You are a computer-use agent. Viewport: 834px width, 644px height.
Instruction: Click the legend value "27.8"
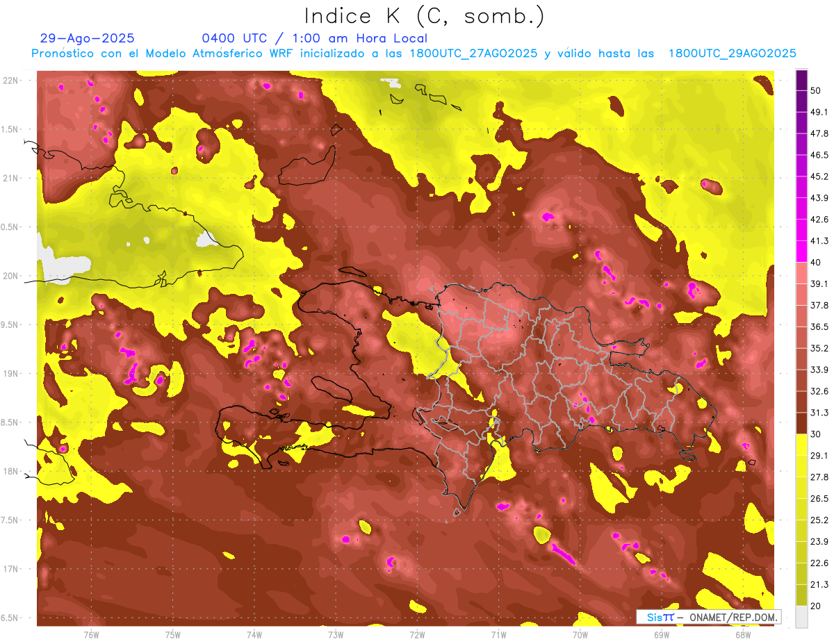(x=819, y=477)
